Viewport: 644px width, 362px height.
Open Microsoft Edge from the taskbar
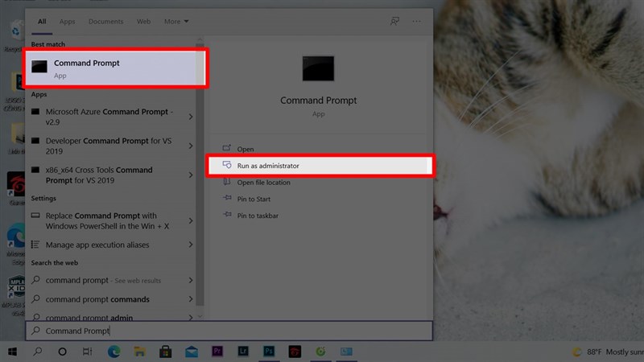[x=114, y=352]
